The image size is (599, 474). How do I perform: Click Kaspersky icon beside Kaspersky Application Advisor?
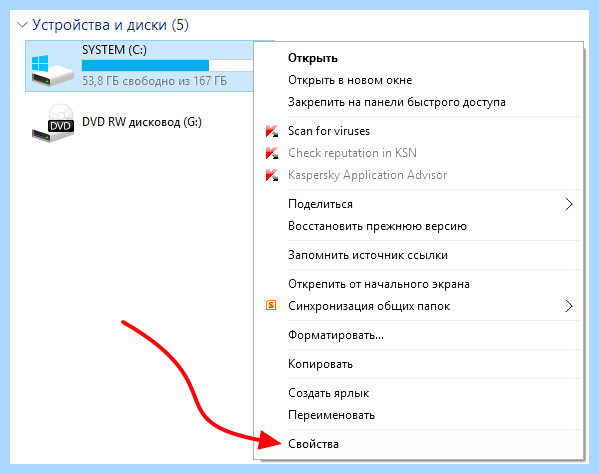[272, 175]
